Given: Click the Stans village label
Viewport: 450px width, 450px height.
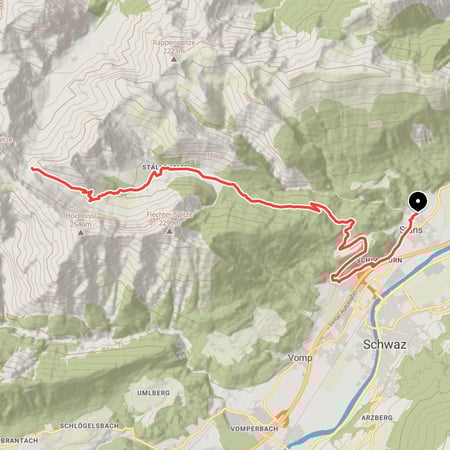Looking at the screenshot, I should point(411,229).
